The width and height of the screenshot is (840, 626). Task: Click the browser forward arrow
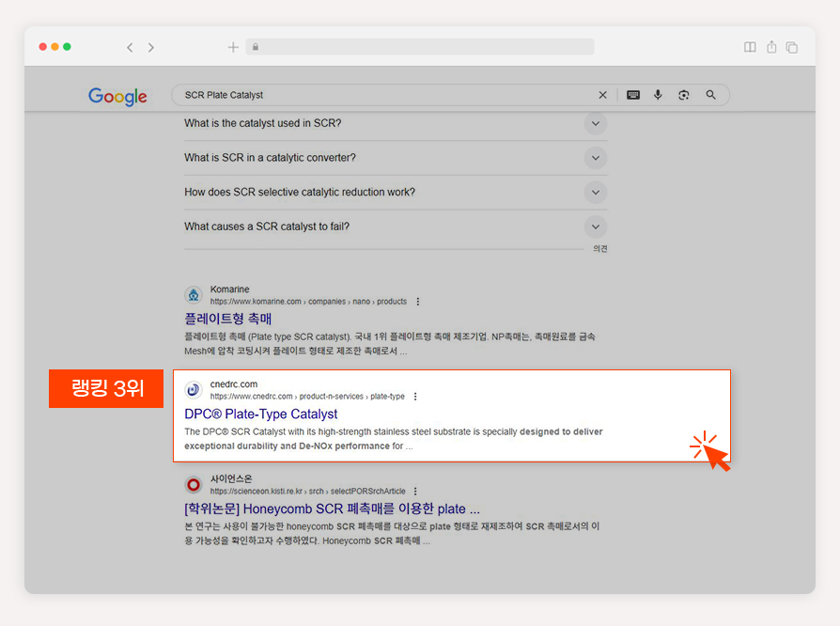pos(151,47)
